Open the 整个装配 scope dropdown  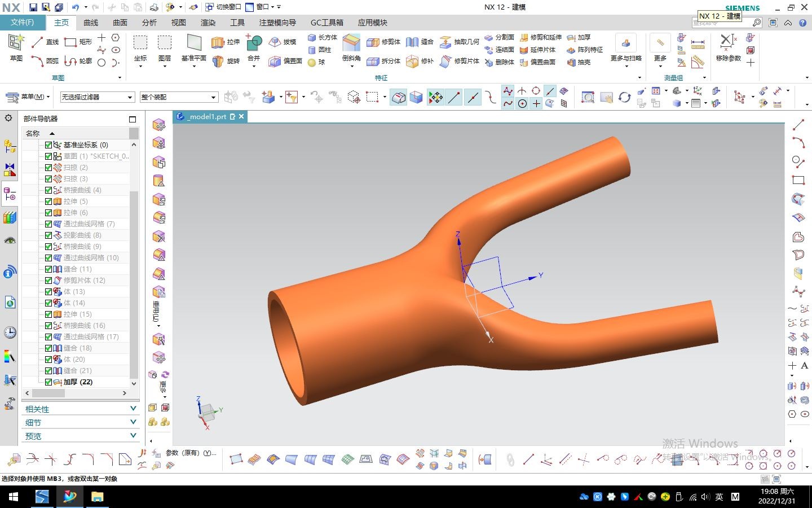click(x=178, y=97)
